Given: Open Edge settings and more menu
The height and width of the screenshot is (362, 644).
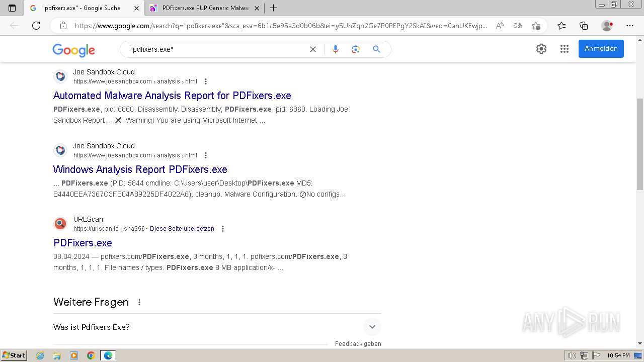Looking at the screenshot, I should tap(630, 26).
